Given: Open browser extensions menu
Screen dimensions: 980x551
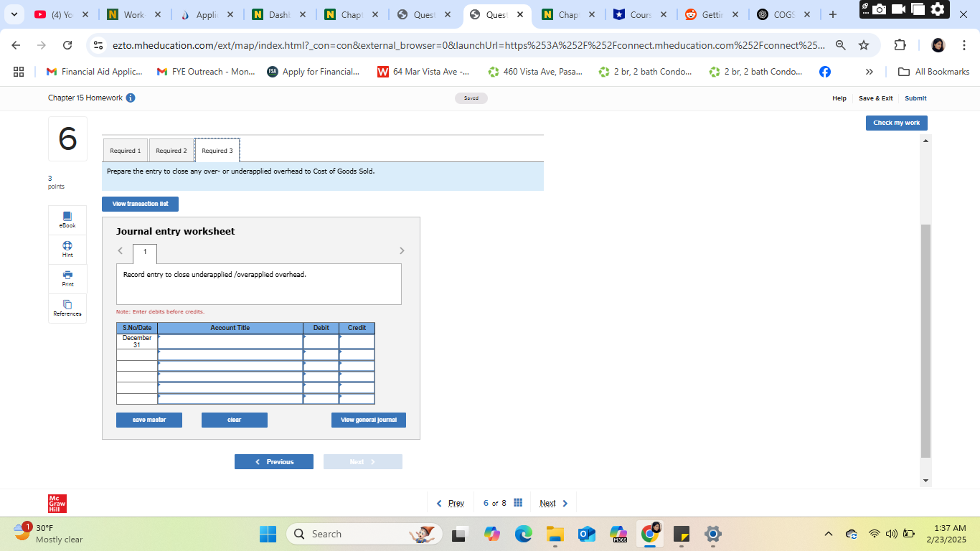Looking at the screenshot, I should tap(900, 45).
